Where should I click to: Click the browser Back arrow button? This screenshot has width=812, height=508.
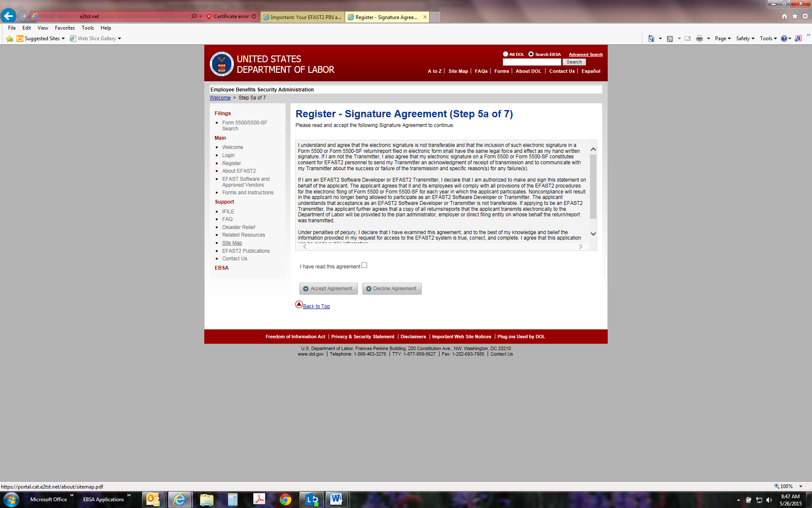point(8,16)
